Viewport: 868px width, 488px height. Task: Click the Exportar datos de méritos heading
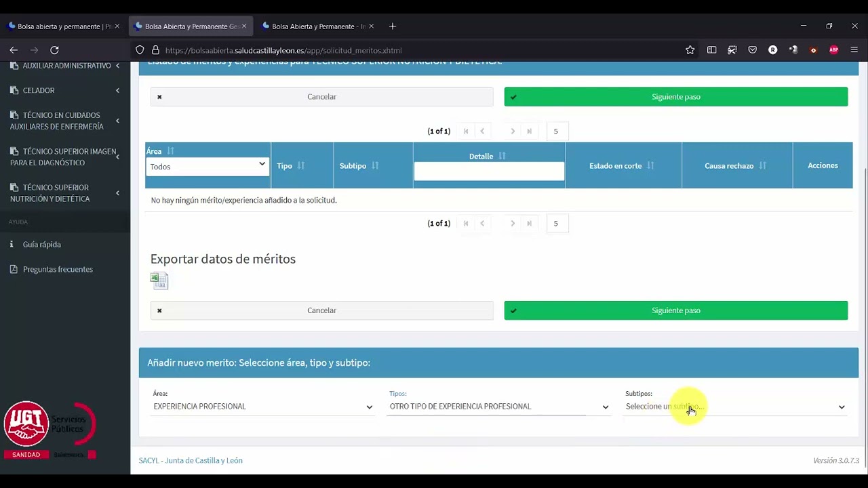223,259
